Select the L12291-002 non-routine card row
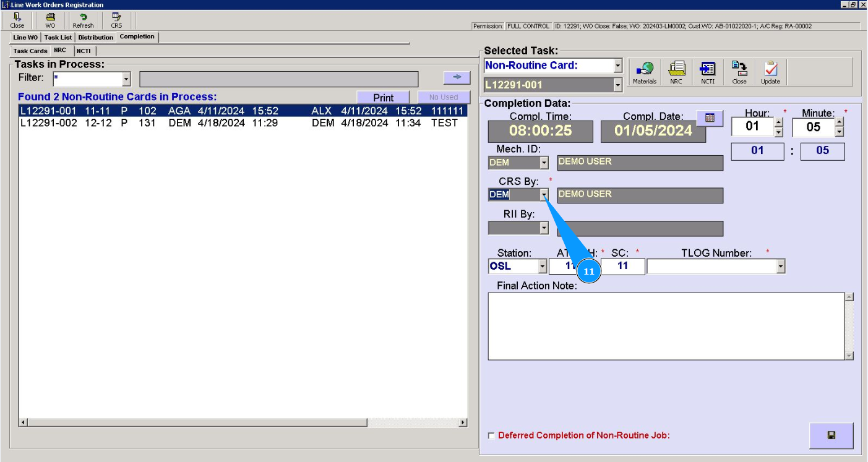 click(243, 123)
